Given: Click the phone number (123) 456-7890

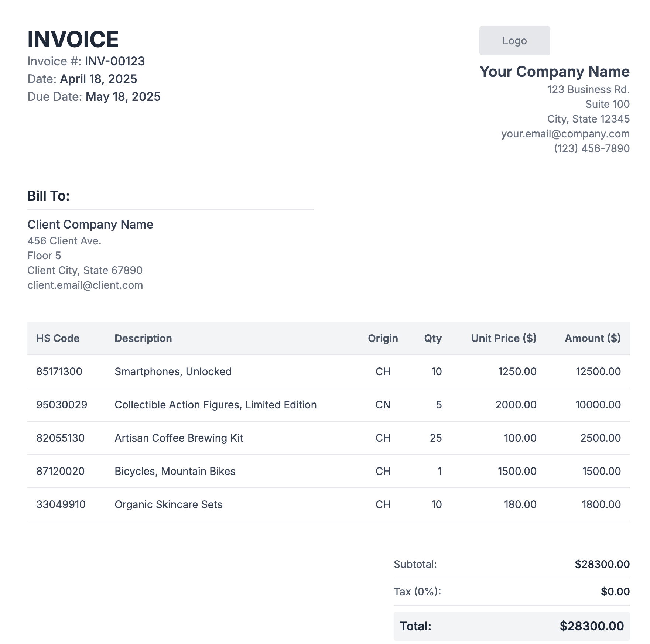Looking at the screenshot, I should point(591,148).
